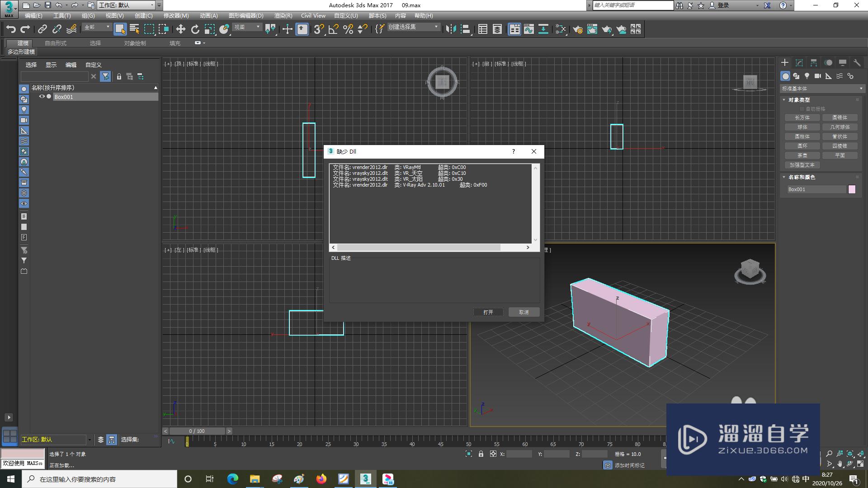Click the 3ds Max taskbar icon
Image resolution: width=868 pixels, height=488 pixels.
click(366, 479)
